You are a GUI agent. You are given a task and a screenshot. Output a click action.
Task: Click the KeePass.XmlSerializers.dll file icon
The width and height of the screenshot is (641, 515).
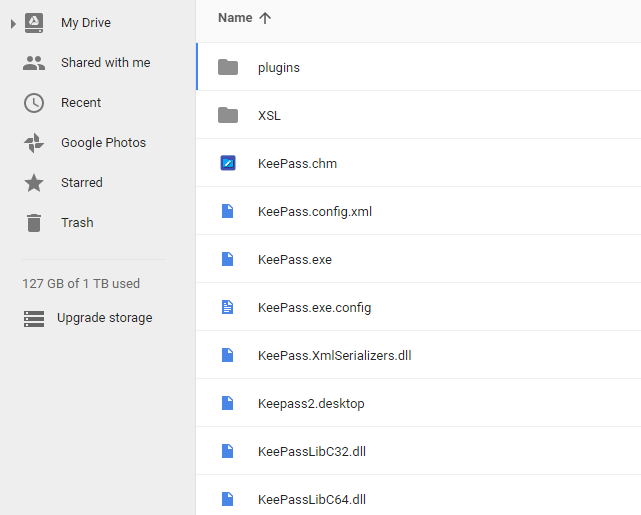228,355
